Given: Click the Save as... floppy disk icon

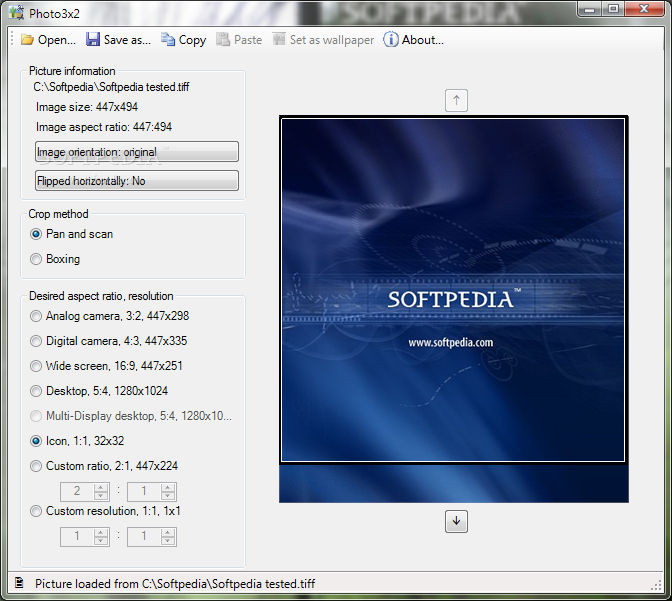Looking at the screenshot, I should 93,39.
